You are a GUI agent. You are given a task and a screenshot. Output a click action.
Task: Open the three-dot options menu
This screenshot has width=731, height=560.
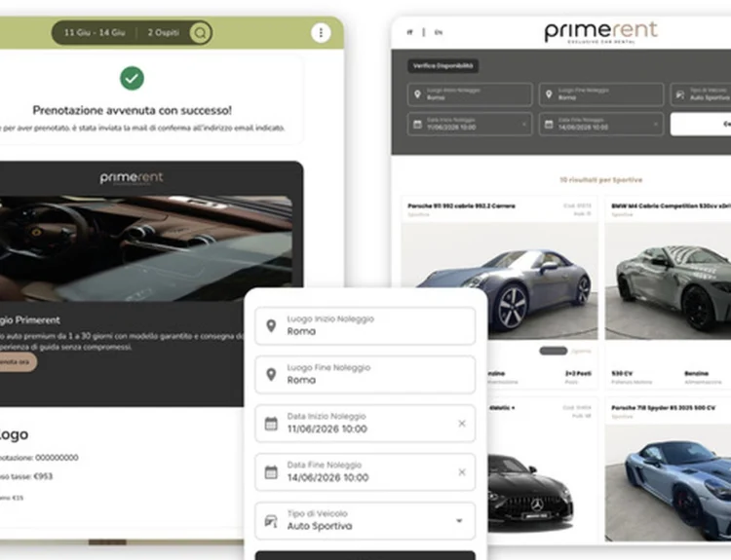pyautogui.click(x=321, y=33)
